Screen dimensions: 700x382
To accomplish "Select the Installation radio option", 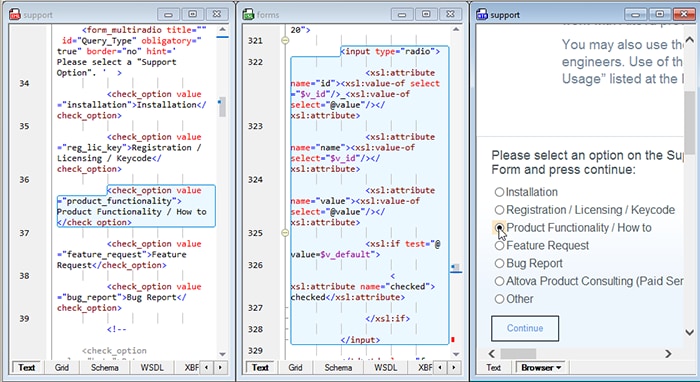I will 499,192.
